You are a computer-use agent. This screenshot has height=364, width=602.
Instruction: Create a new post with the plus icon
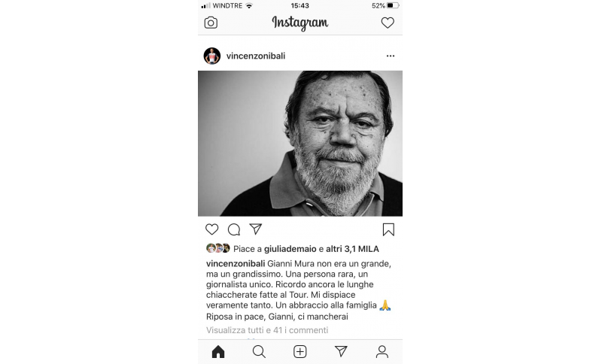(x=299, y=351)
